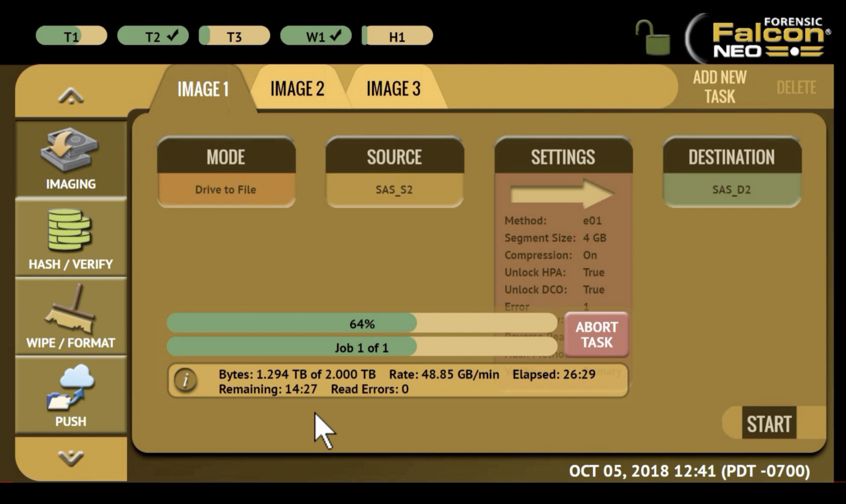This screenshot has width=846, height=504.
Task: Open the Imaging disk icon
Action: click(x=70, y=150)
